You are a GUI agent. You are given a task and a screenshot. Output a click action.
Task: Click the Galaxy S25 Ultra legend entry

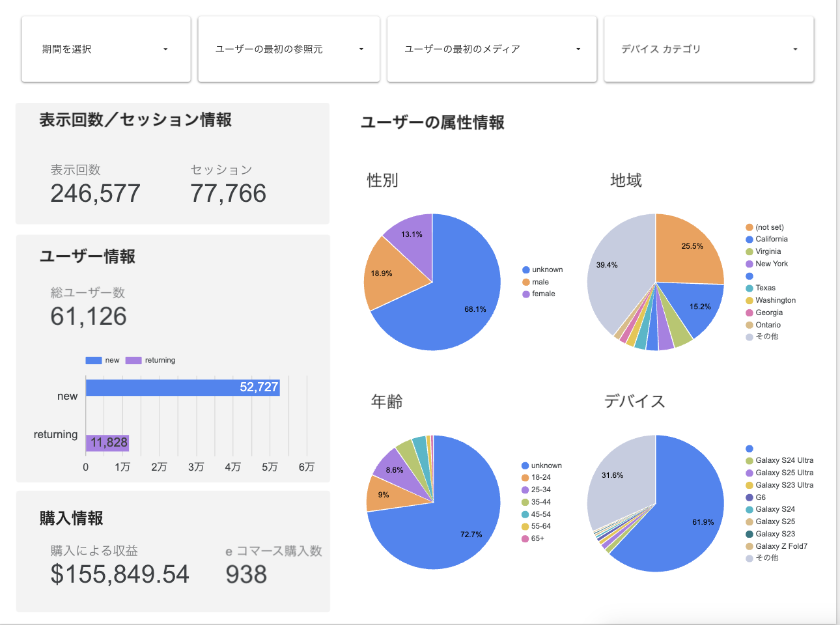click(779, 473)
